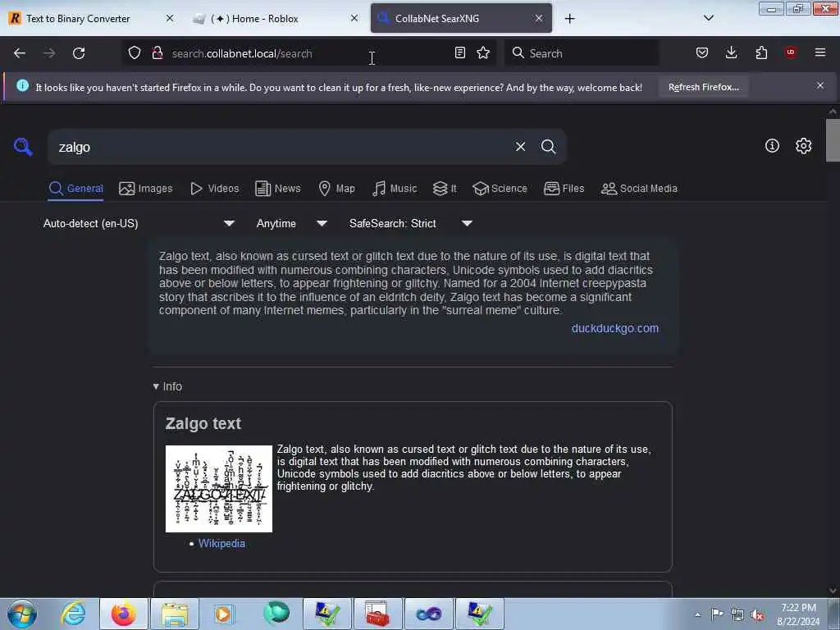Click the Zalgo text heading

point(203,423)
